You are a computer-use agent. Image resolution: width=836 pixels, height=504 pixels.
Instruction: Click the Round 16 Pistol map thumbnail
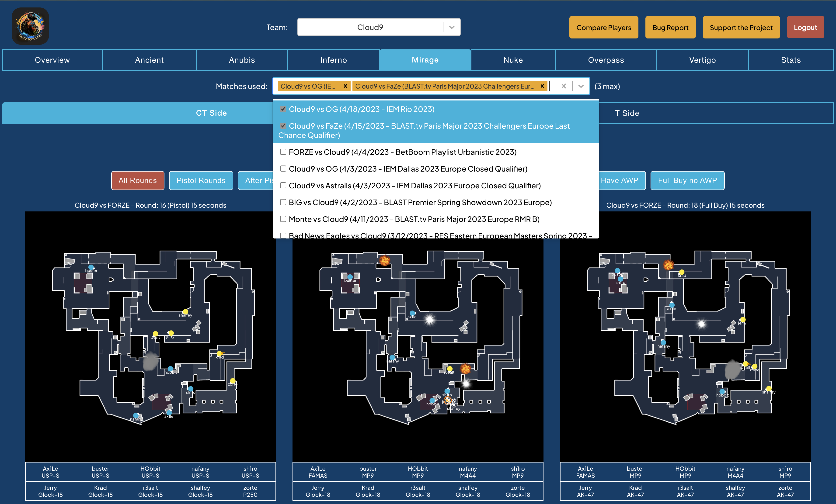[x=150, y=336]
